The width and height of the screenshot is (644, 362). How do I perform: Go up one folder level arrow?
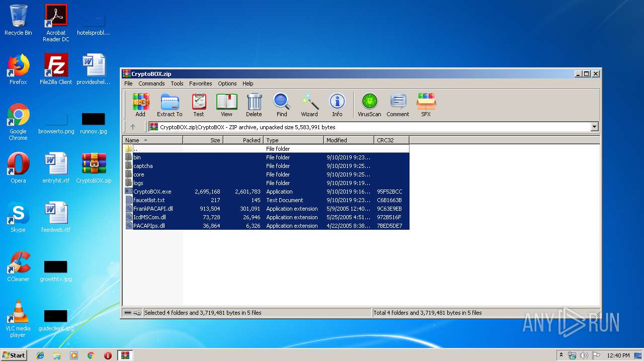[x=133, y=127]
